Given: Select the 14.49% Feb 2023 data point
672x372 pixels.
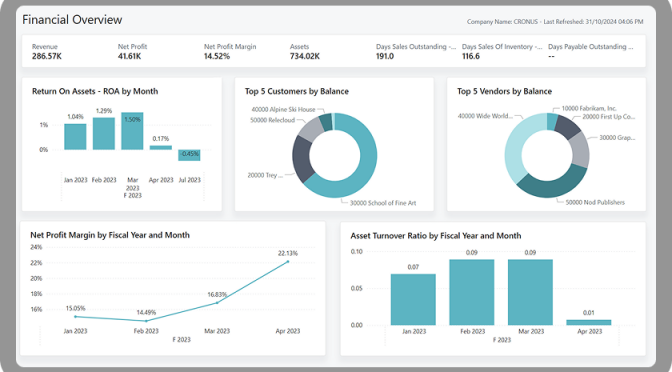Looking at the screenshot, I should [146, 321].
